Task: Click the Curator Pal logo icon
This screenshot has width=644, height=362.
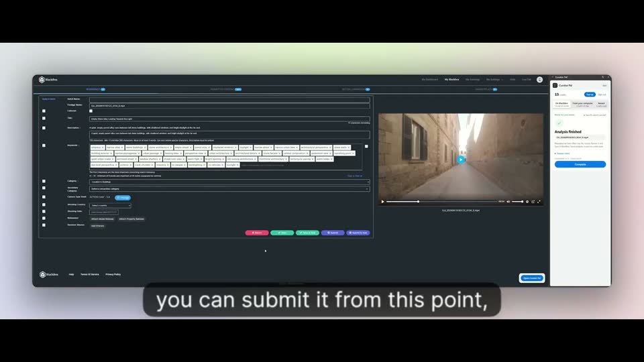Action: [555, 85]
